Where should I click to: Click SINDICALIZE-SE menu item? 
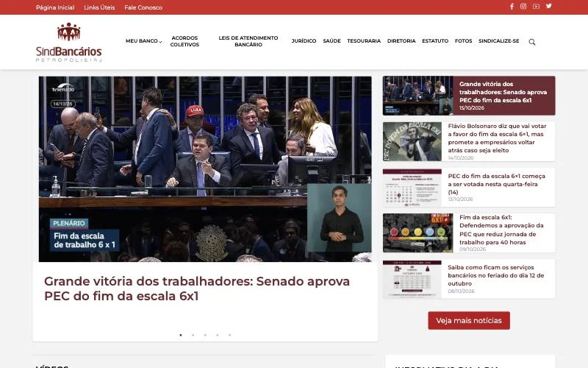pyautogui.click(x=499, y=41)
